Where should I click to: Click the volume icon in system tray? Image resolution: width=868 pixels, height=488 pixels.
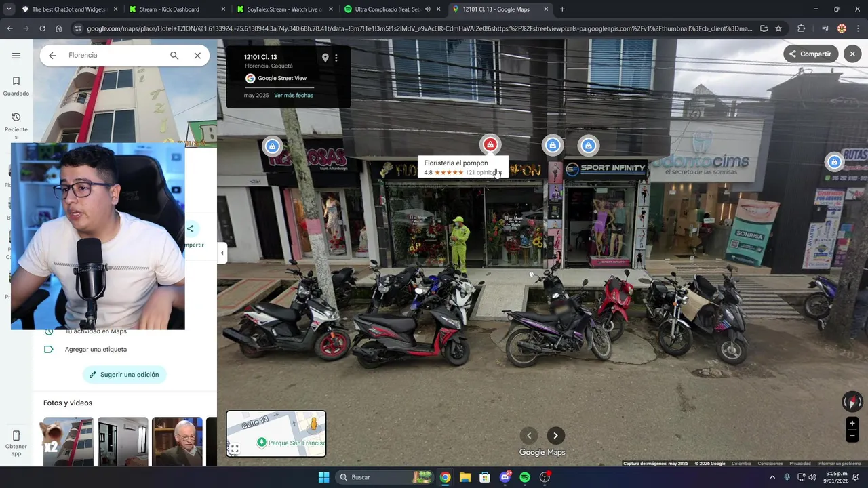(x=812, y=477)
